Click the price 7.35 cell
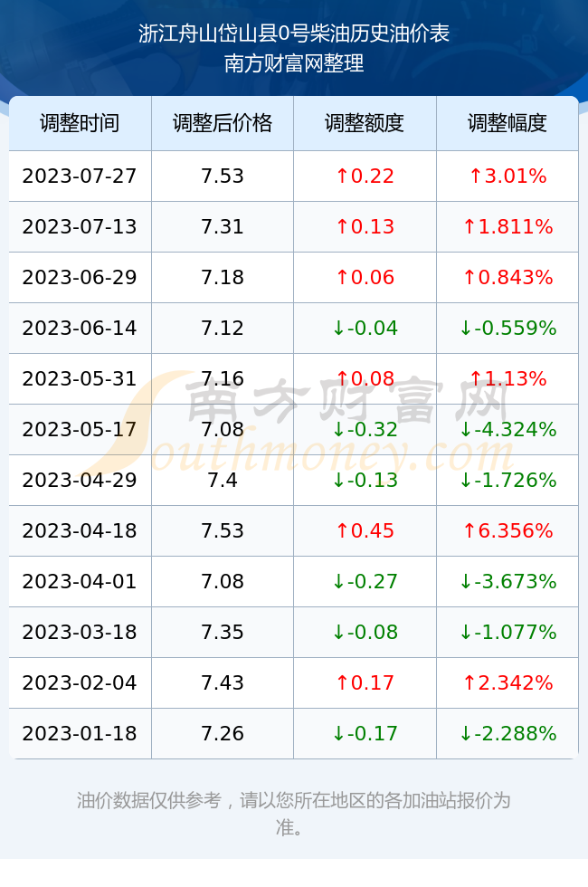The height and width of the screenshot is (887, 588). pos(223,632)
